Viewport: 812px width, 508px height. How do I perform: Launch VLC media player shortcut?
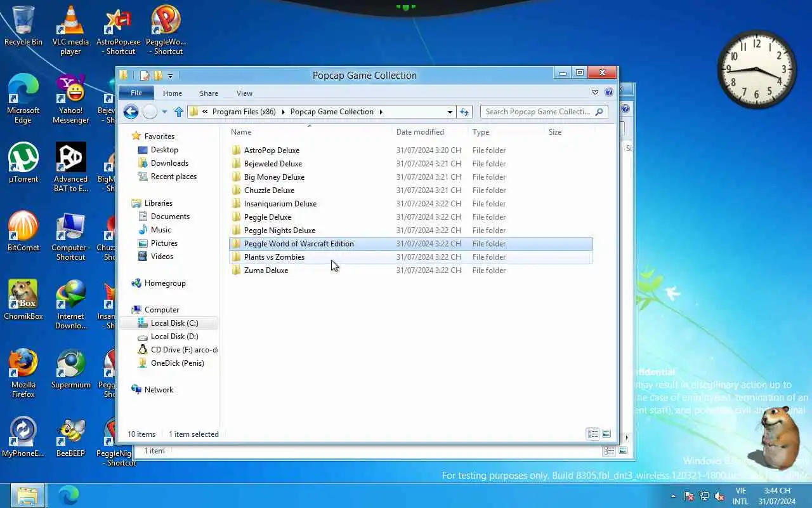point(70,30)
